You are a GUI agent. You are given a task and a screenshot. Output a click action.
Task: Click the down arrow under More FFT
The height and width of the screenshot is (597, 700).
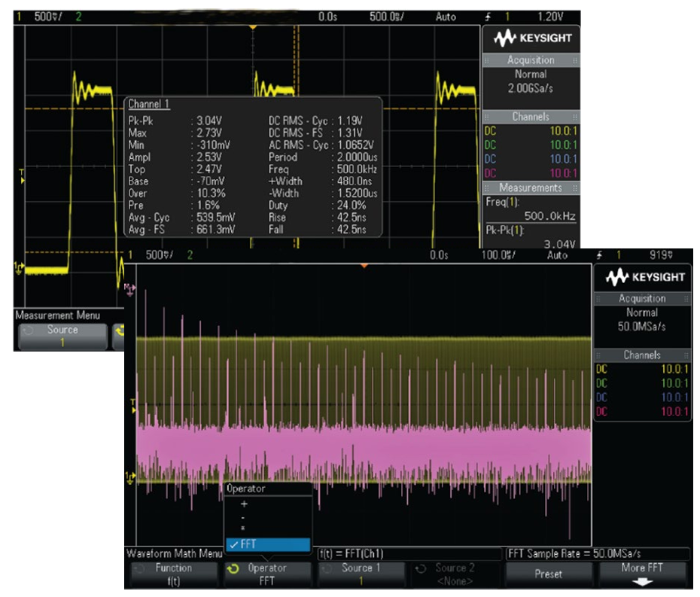(x=642, y=581)
